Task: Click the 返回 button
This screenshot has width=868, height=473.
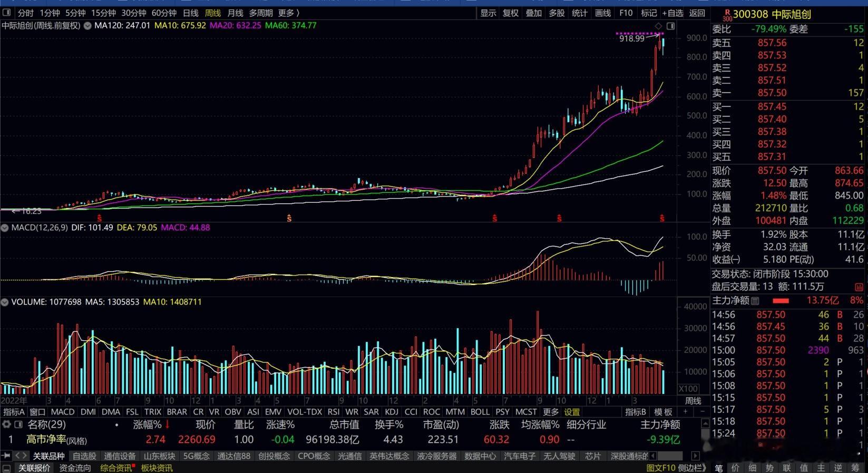Action: coord(697,13)
